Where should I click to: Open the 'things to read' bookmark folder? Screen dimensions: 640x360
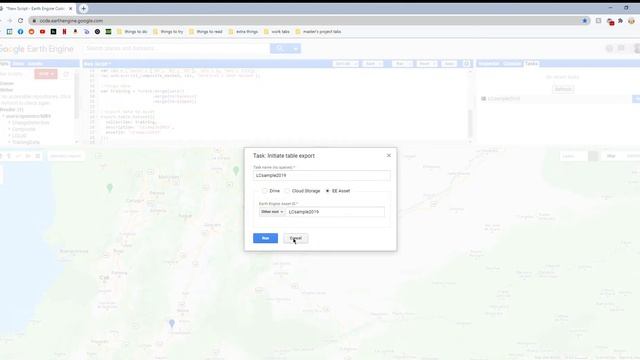(205, 31)
